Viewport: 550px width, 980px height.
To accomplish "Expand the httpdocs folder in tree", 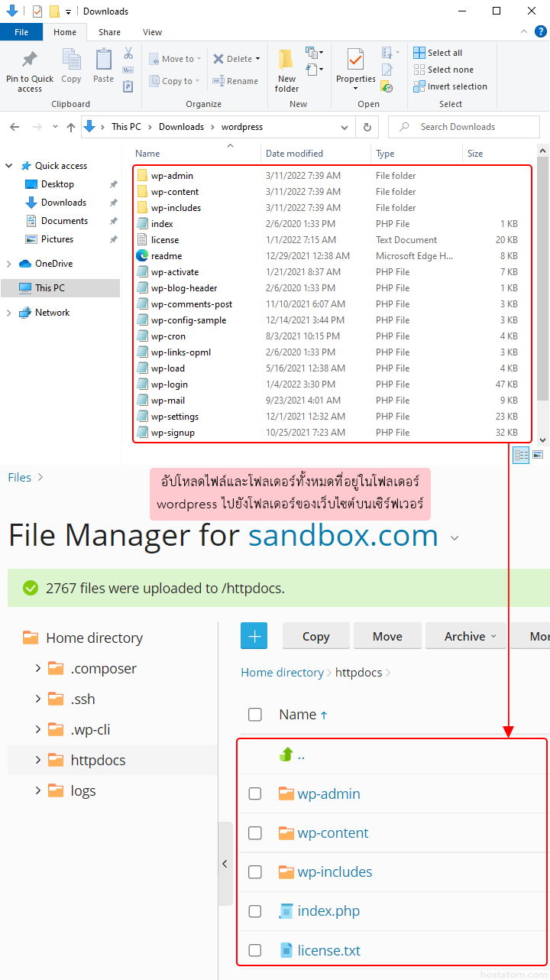I will tap(37, 760).
